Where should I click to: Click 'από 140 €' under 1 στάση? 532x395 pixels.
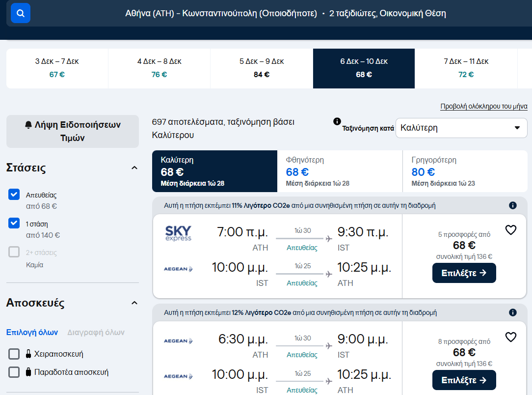[x=43, y=235]
